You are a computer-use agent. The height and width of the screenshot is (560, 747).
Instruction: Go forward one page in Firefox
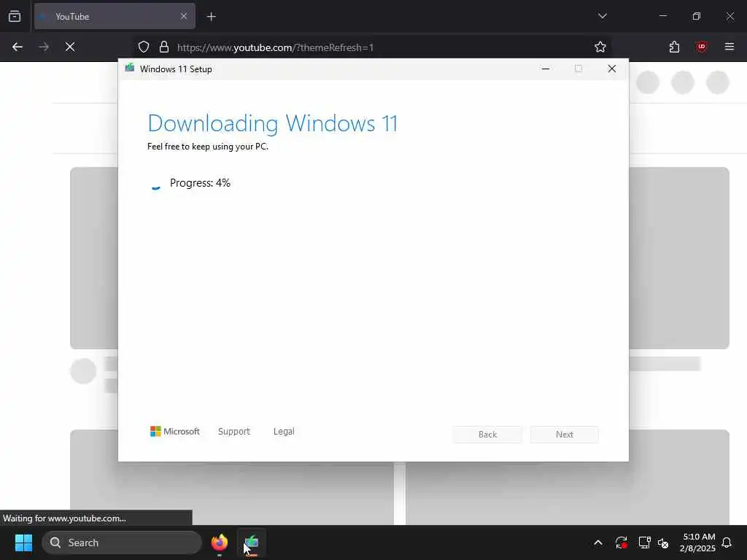pyautogui.click(x=44, y=47)
